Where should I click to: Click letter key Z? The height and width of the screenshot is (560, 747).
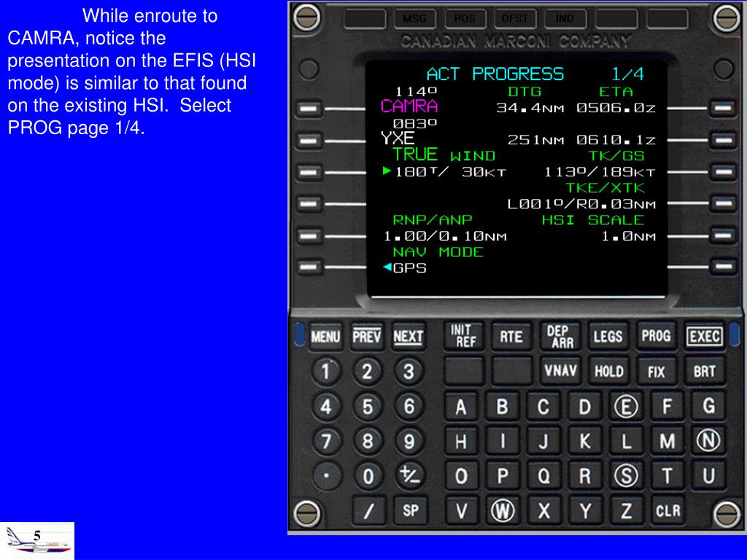626,511
